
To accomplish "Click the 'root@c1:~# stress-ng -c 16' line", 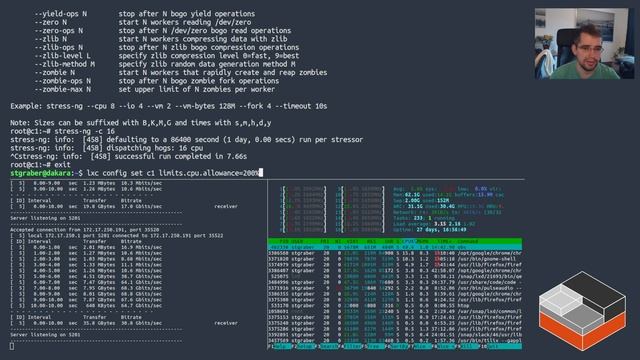I will (62, 131).
